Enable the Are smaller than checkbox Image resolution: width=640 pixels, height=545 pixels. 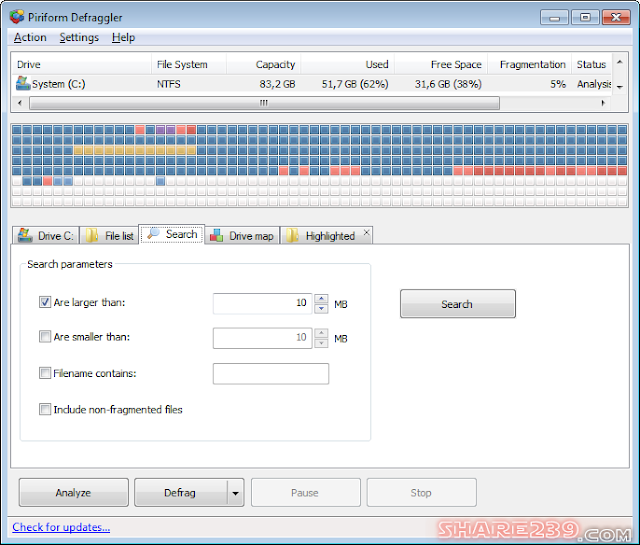coord(44,336)
